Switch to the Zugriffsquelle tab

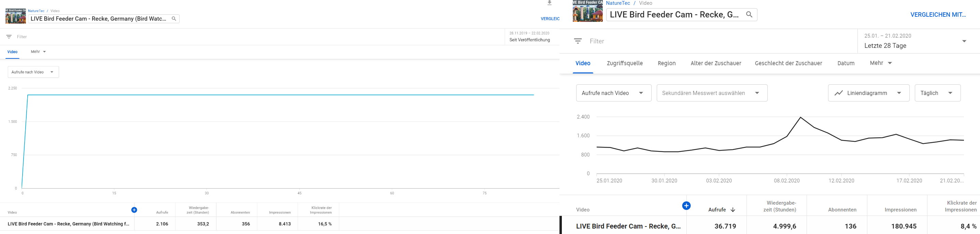tap(625, 64)
